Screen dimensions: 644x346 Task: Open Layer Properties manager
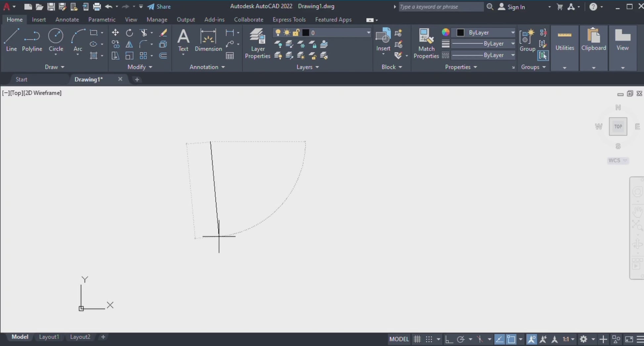coord(257,43)
